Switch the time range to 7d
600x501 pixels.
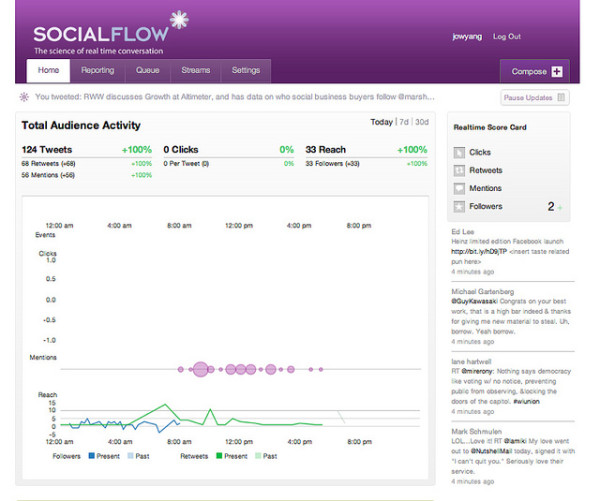click(404, 123)
